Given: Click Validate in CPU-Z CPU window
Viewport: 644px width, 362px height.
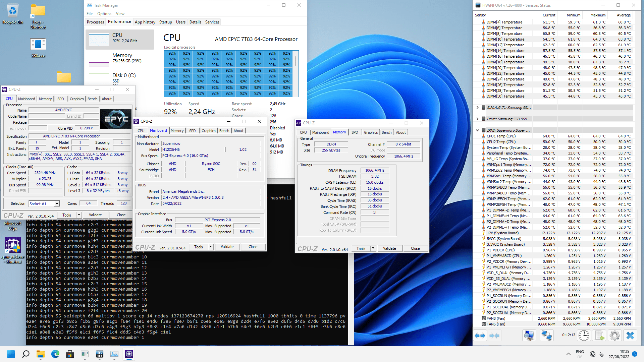Looking at the screenshot, I should coord(95,215).
